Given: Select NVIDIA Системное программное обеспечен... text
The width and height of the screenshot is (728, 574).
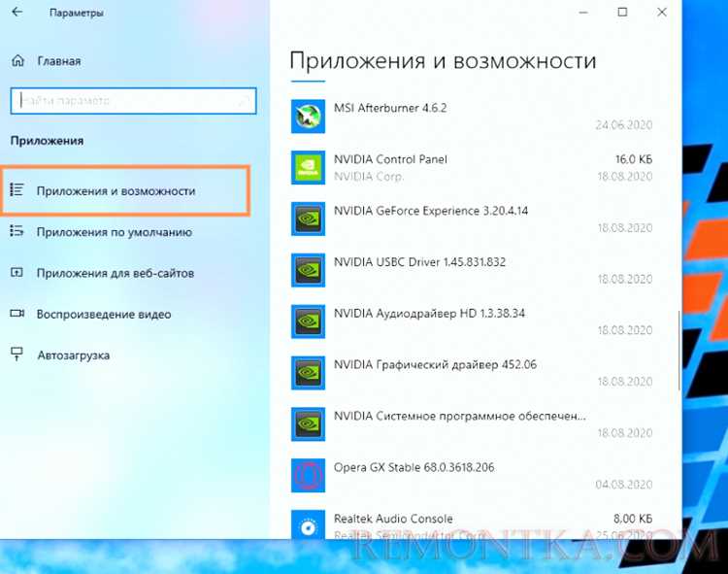Looking at the screenshot, I should coord(460,416).
